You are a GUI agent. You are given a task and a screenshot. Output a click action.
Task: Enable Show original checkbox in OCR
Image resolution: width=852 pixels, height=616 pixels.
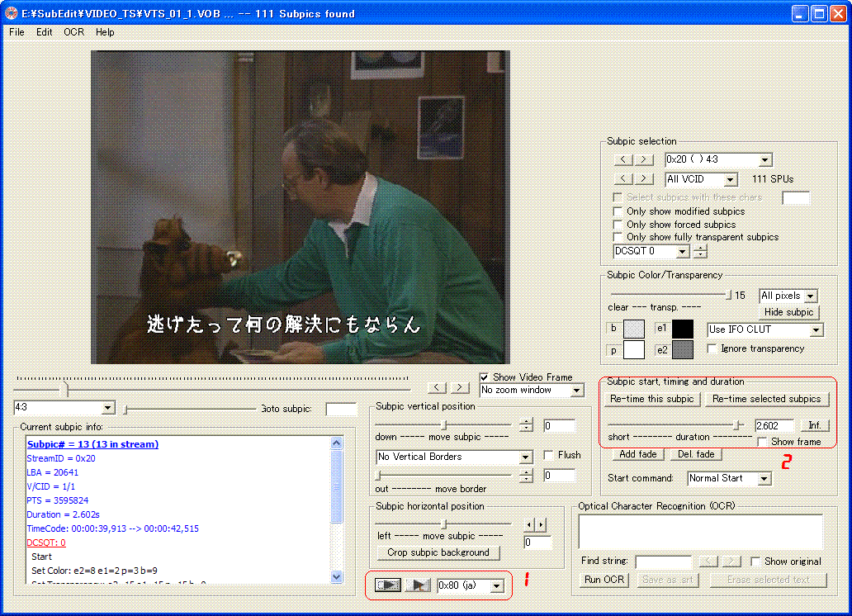pyautogui.click(x=755, y=561)
